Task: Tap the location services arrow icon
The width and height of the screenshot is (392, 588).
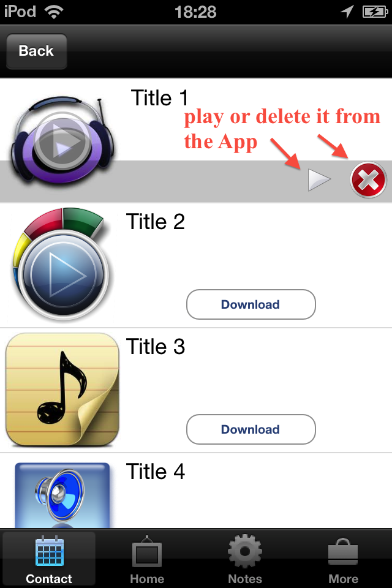Action: coord(347,12)
